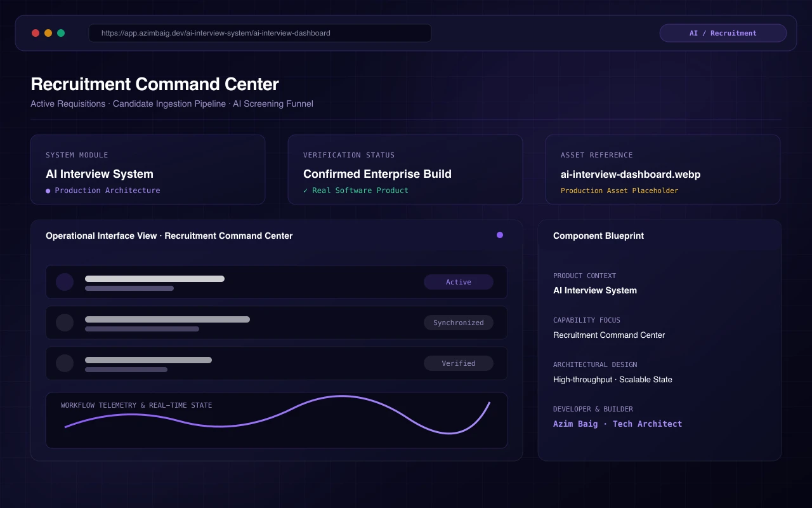The width and height of the screenshot is (812, 508).
Task: Click the purple status dot in the Operational Interface header
Action: click(500, 235)
